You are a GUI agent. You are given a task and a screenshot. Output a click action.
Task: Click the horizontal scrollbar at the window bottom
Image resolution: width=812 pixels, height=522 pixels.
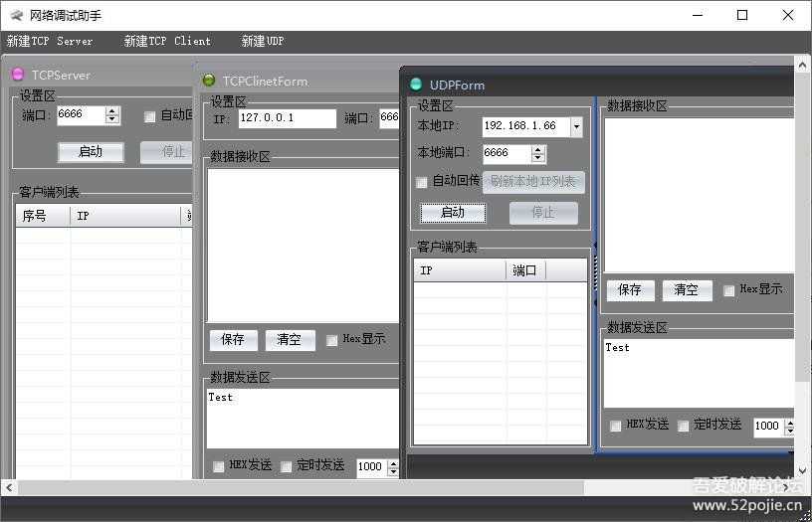click(299, 487)
